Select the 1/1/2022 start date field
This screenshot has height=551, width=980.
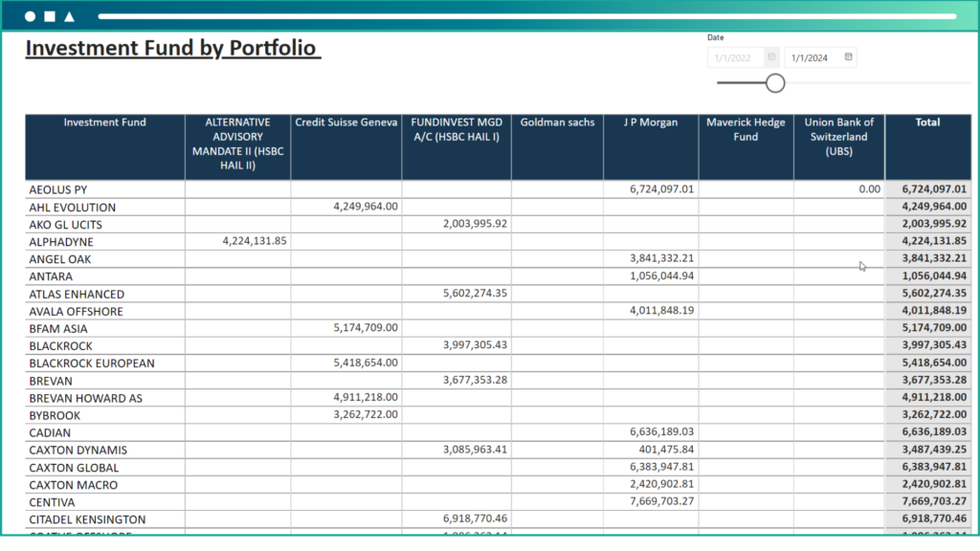[735, 57]
